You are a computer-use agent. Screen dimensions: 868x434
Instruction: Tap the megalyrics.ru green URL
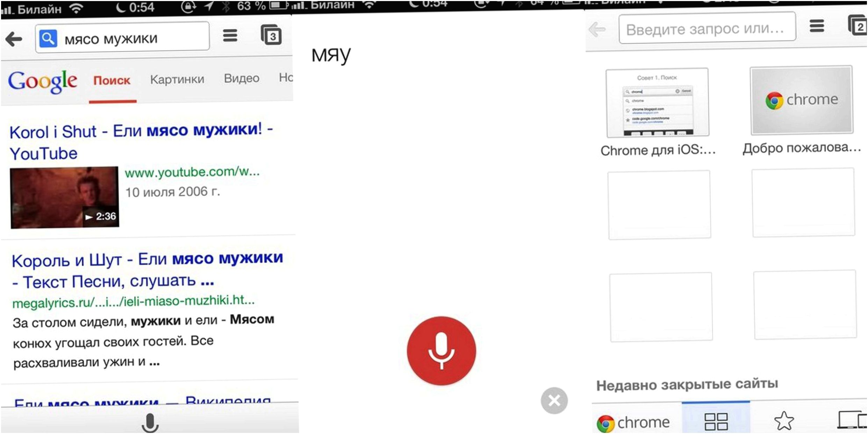tap(133, 301)
